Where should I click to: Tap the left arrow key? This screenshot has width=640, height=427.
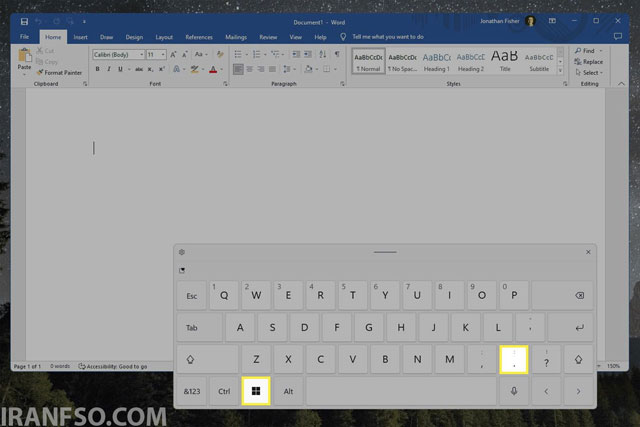[x=546, y=391]
